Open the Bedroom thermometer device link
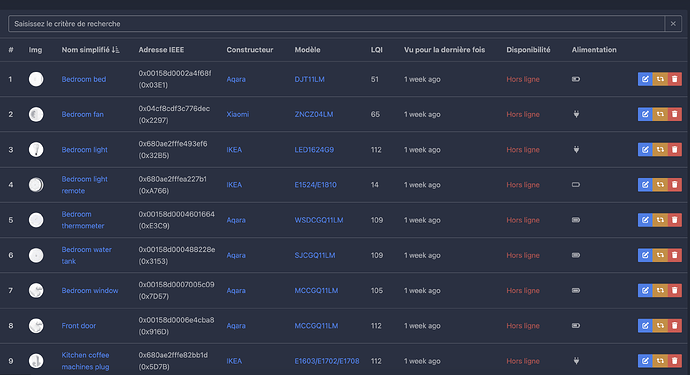 tap(83, 220)
